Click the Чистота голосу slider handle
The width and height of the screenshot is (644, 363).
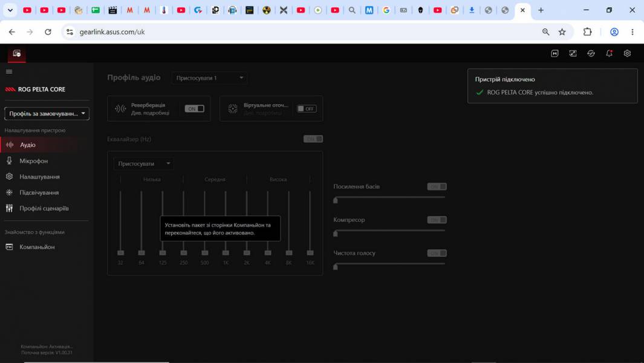pyautogui.click(x=336, y=267)
